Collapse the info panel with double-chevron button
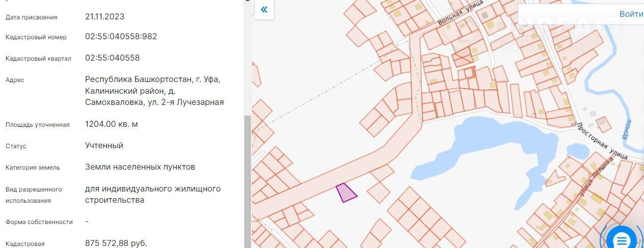Screen dimensions: 644x248 tap(264, 10)
